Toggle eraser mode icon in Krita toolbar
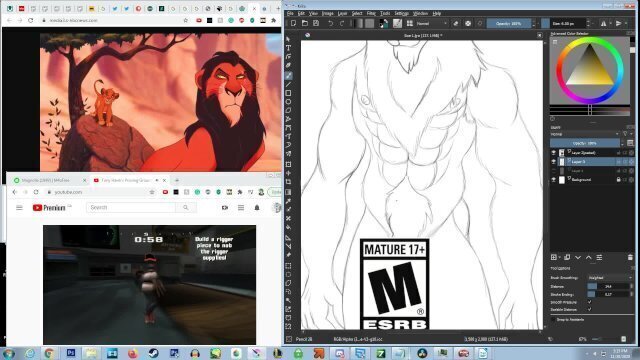 pos(456,24)
